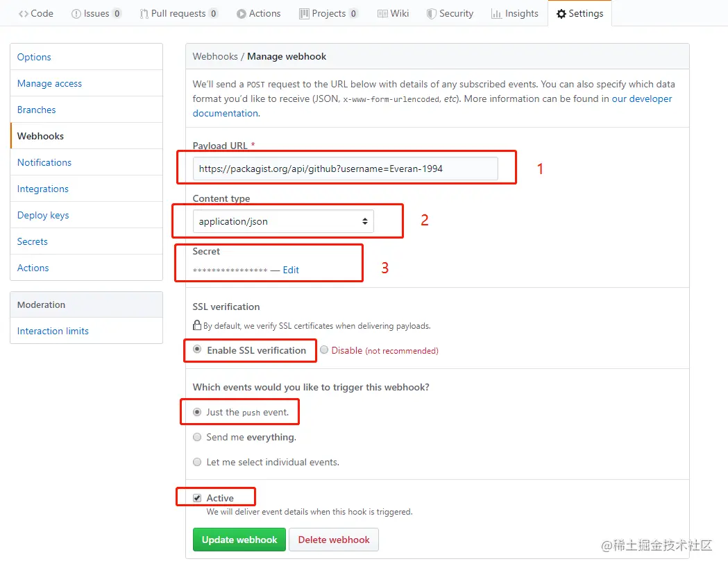Click the Issues count badge
This screenshot has height=568, width=728.
(x=117, y=14)
